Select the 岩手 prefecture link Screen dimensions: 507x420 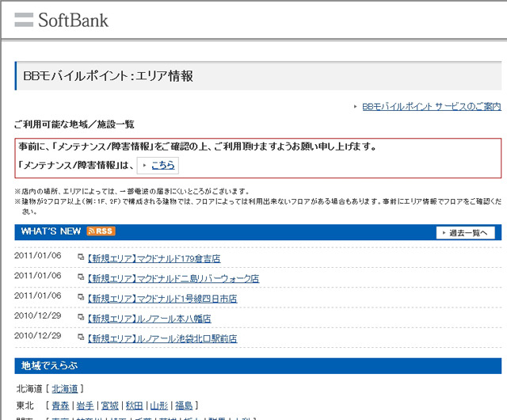click(85, 406)
